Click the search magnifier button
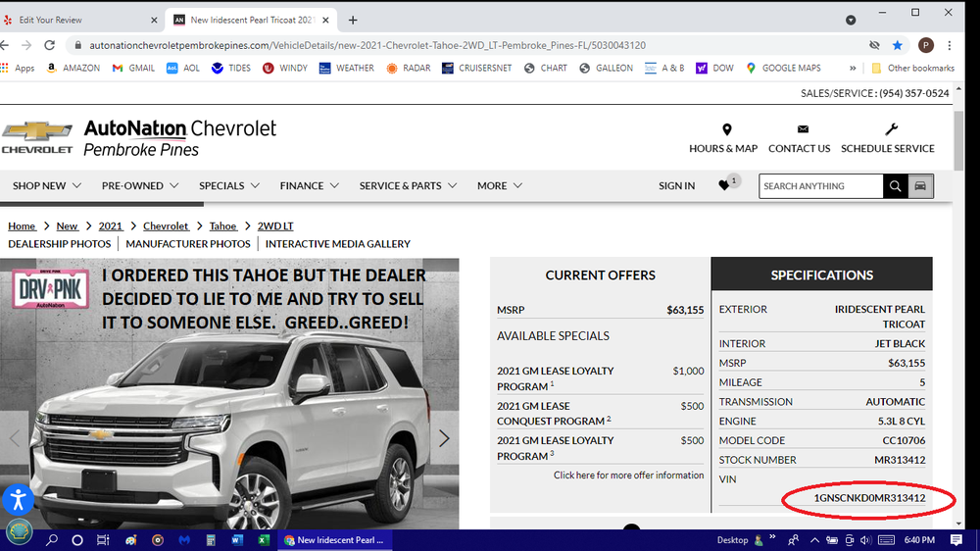This screenshot has width=980, height=551. point(895,186)
